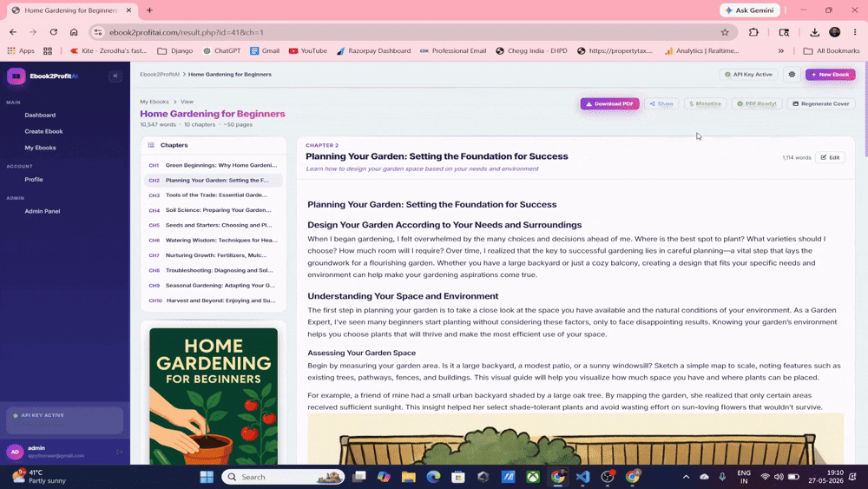Image resolution: width=868 pixels, height=489 pixels.
Task: Select CH3 Tools of the Trade chapter
Action: 214,195
